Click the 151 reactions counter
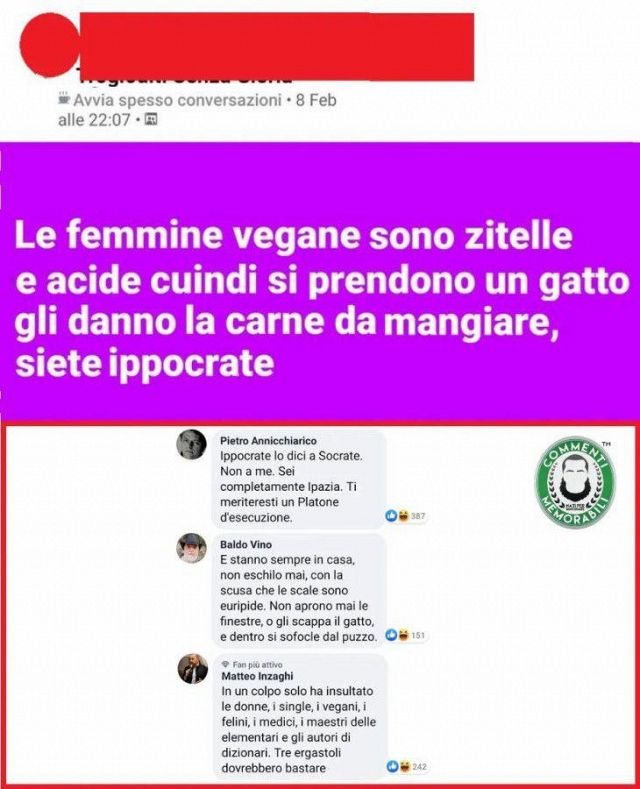This screenshot has width=640, height=789. pos(418,636)
